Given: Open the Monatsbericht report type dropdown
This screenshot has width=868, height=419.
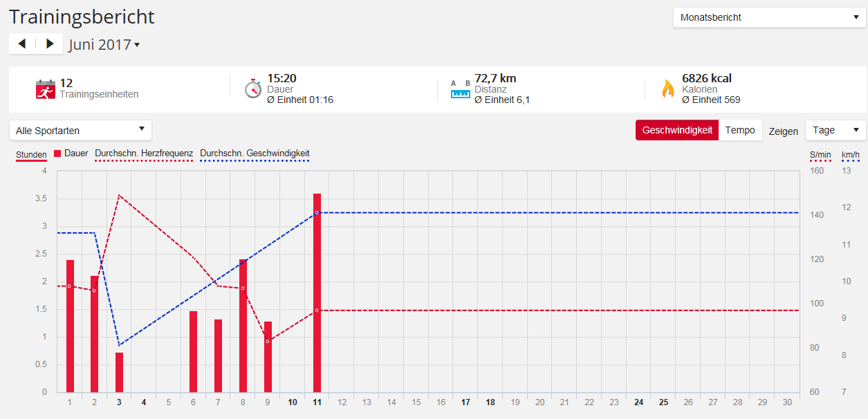Looking at the screenshot, I should pyautogui.click(x=769, y=18).
